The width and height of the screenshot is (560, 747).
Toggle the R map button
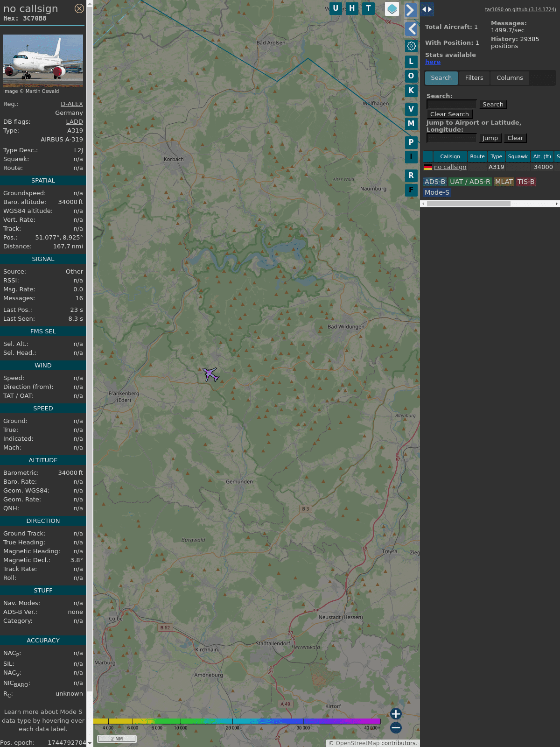point(411,176)
